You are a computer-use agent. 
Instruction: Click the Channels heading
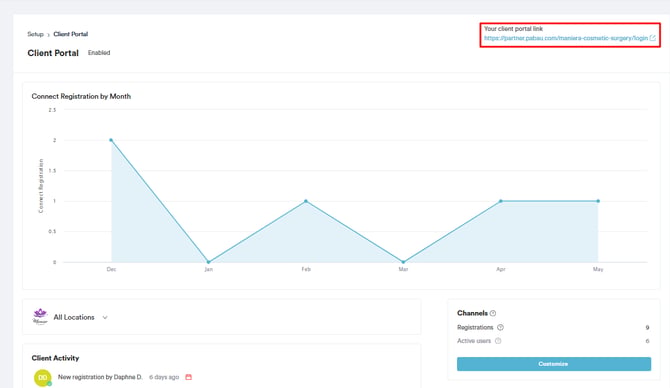[x=472, y=313]
